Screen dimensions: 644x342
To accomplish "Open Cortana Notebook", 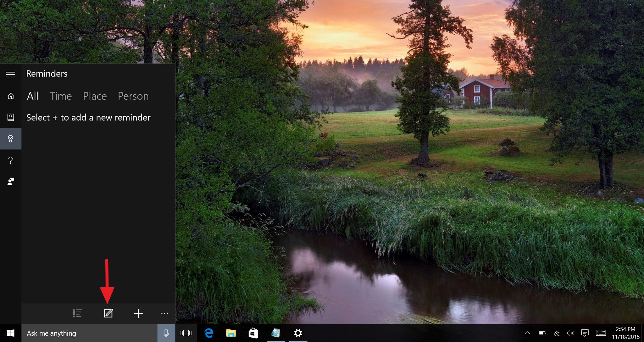I will point(11,117).
